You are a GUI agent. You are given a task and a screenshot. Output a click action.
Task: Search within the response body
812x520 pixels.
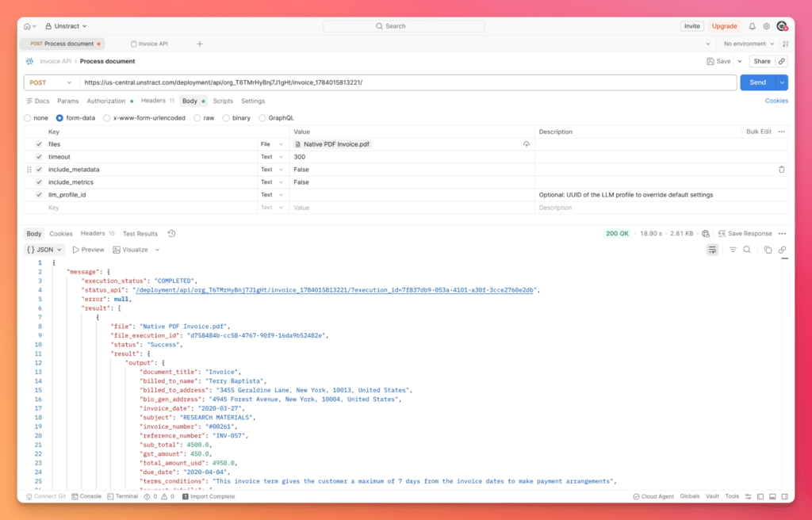tap(747, 250)
